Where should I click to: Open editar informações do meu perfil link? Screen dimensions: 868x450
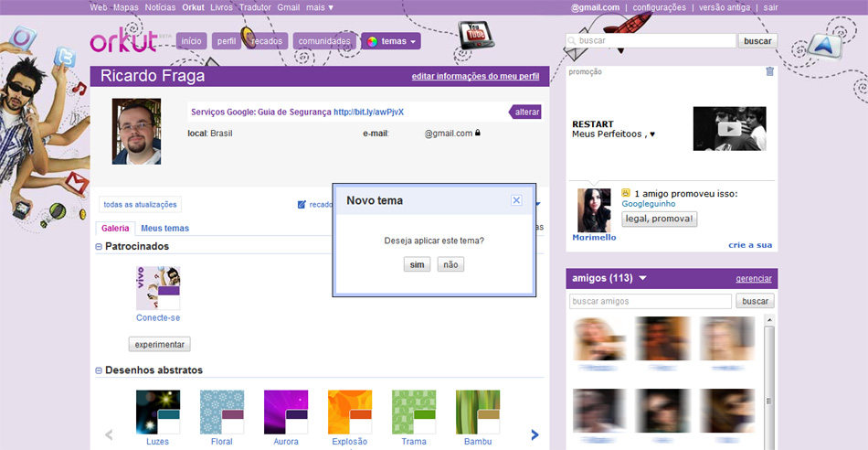coord(476,76)
